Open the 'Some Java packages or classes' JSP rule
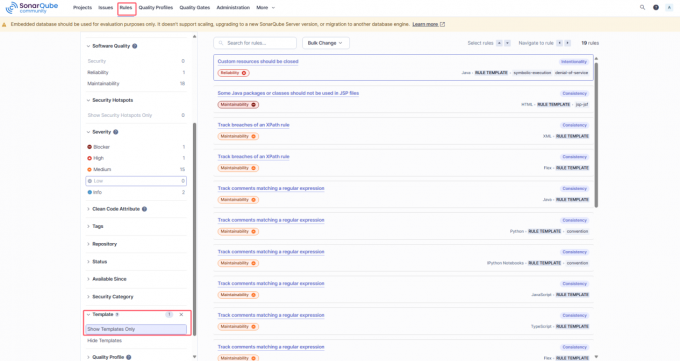 288,93
